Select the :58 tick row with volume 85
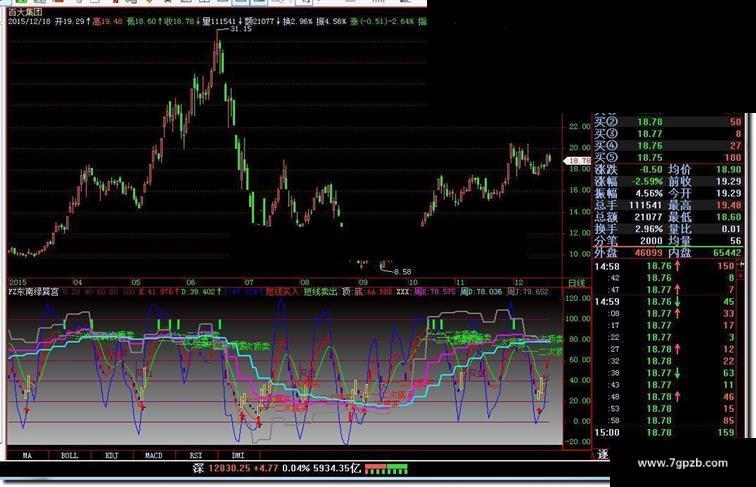Viewport: 756px width, 487px height. [x=665, y=420]
